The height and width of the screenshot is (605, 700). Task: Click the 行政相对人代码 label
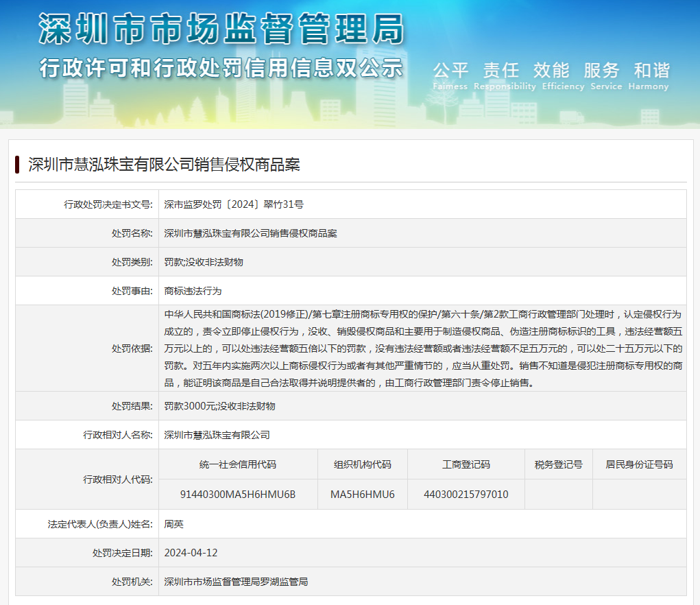(x=118, y=479)
